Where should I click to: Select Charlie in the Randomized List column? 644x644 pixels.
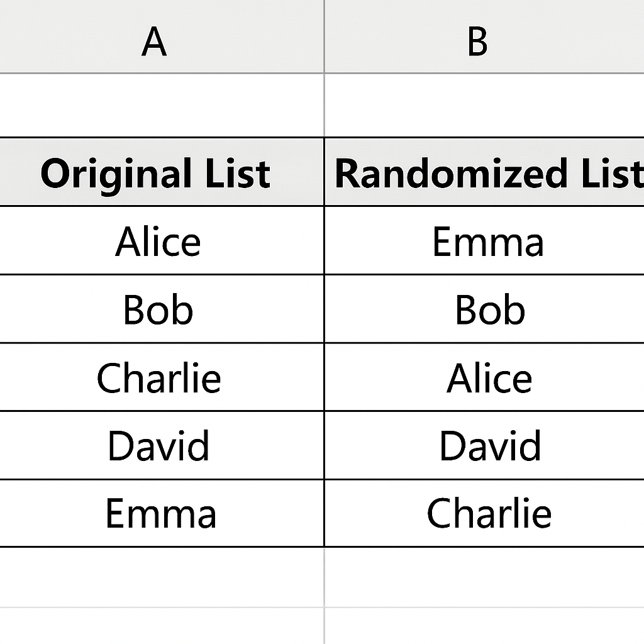coord(489,513)
